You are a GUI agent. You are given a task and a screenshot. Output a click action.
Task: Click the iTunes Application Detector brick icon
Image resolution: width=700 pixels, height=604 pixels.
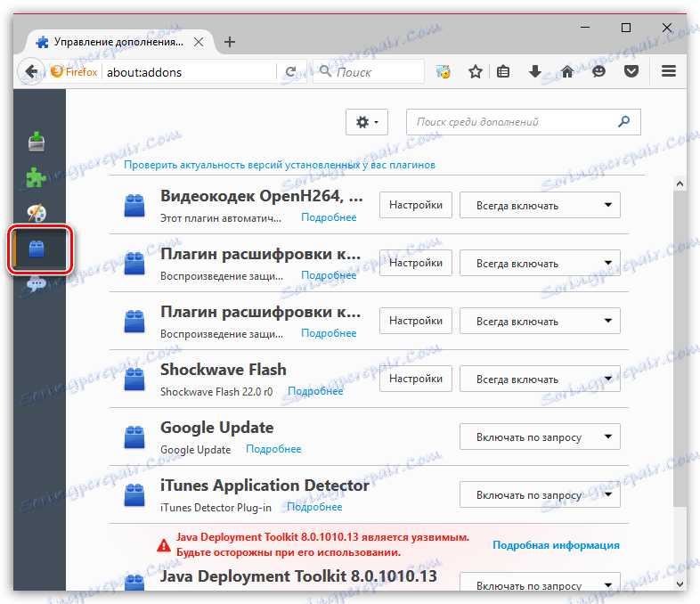coord(134,494)
